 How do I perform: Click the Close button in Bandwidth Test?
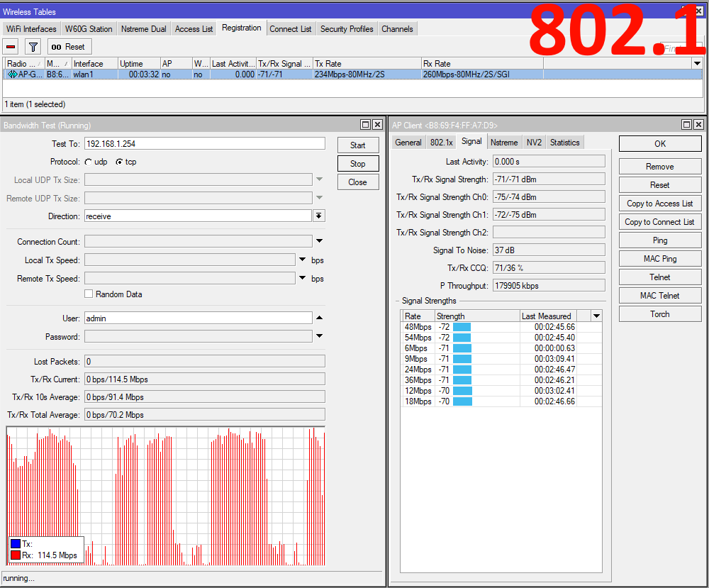pos(357,182)
